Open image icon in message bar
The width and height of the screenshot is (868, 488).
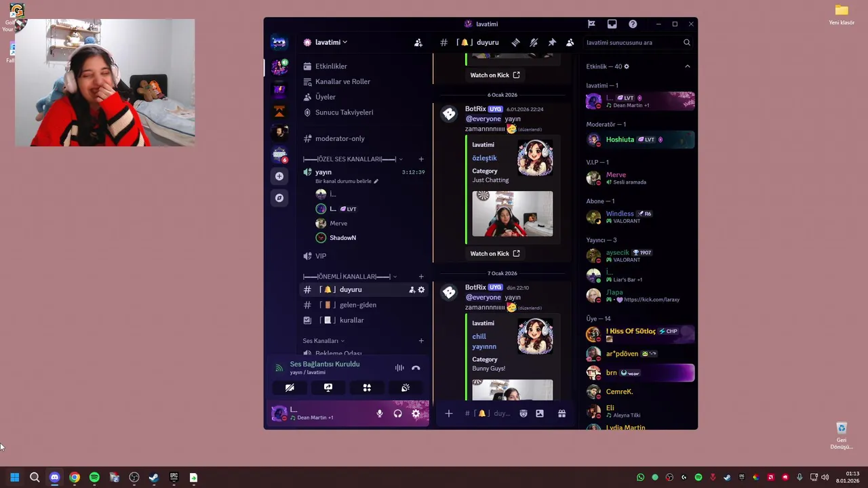(540, 413)
